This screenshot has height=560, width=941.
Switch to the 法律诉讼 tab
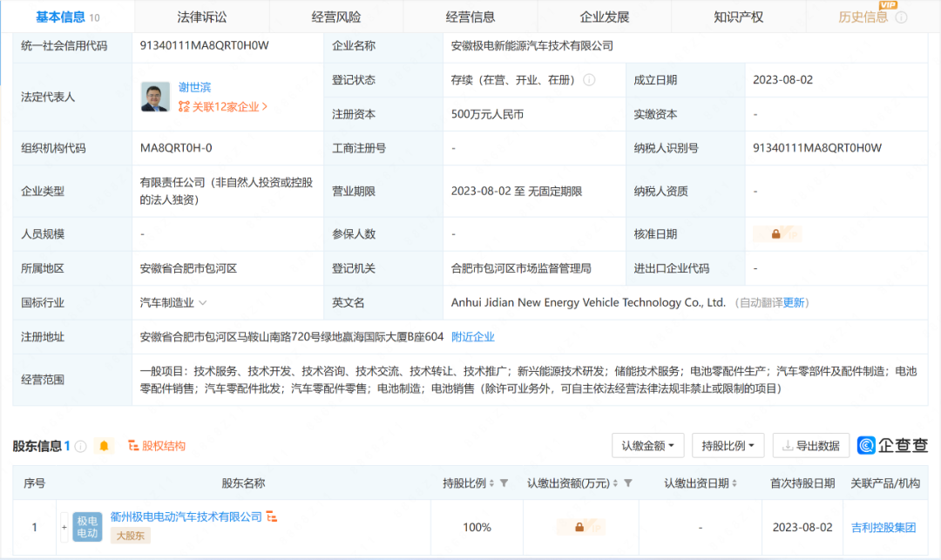201,17
